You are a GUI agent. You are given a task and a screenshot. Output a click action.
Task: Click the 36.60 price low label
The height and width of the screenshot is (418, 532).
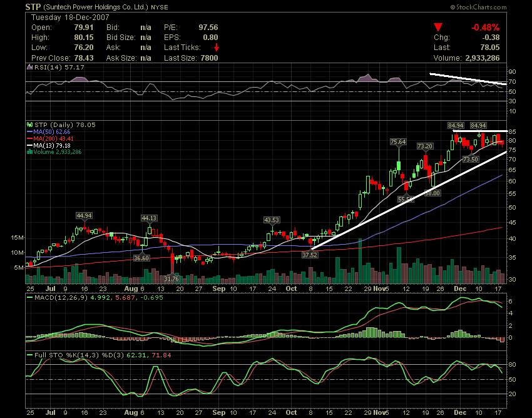[141, 258]
